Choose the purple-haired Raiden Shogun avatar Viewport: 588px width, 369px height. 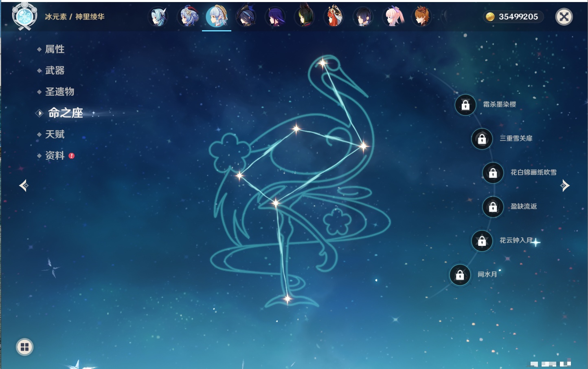click(275, 17)
